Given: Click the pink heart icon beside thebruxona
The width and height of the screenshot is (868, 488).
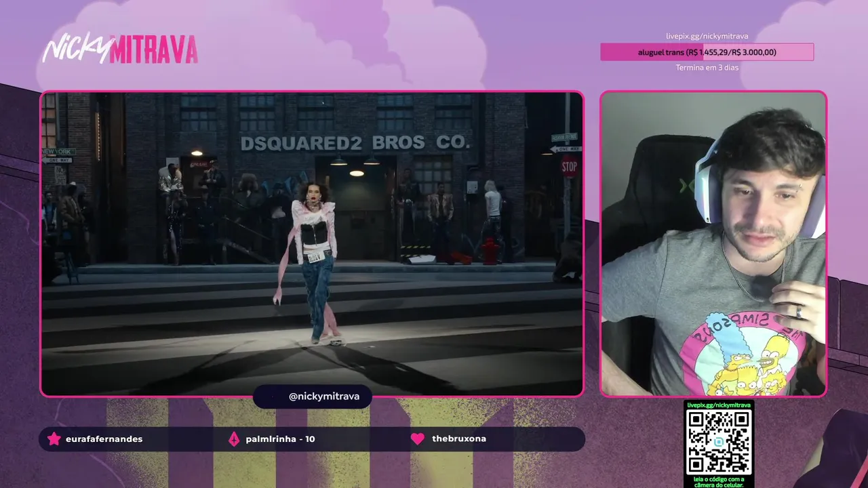Looking at the screenshot, I should click(x=418, y=439).
